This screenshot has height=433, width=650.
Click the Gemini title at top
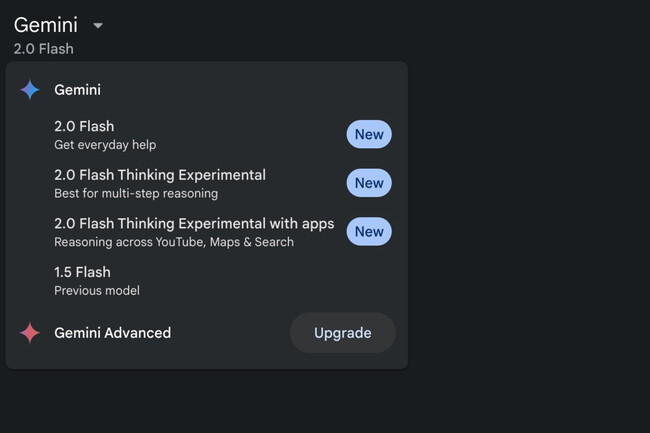(x=46, y=25)
